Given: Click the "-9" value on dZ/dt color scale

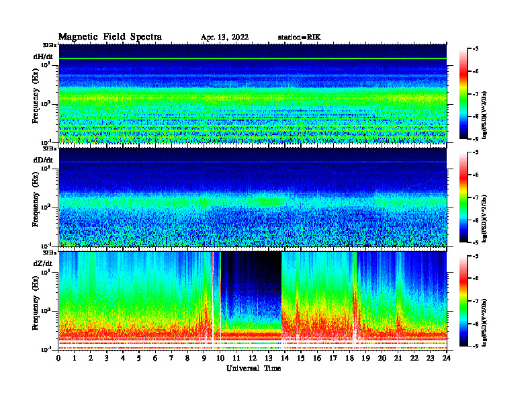Looking at the screenshot, I should [475, 346].
